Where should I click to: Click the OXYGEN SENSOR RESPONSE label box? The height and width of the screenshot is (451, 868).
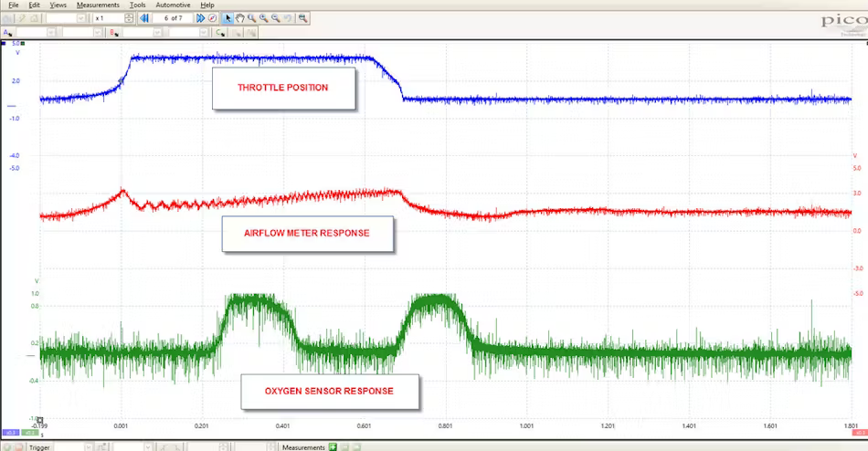point(329,391)
